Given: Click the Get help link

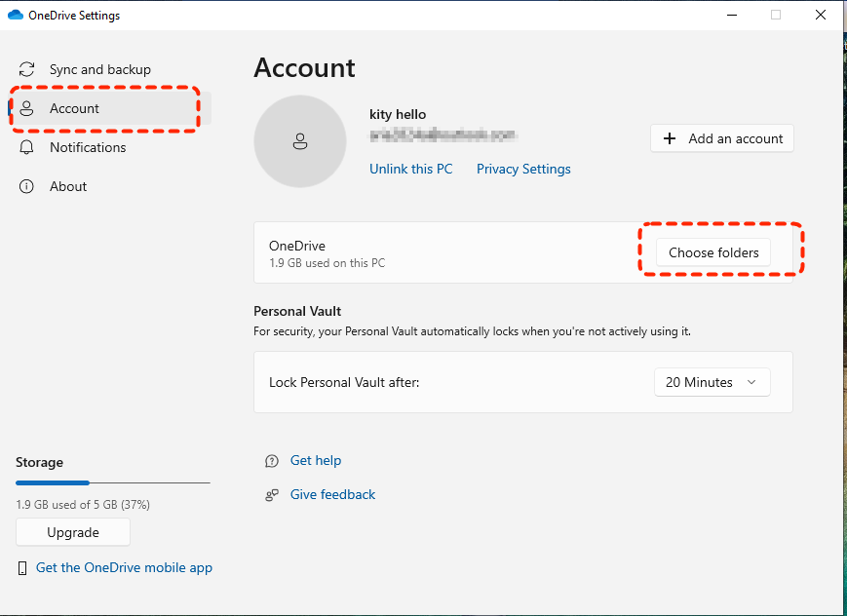Looking at the screenshot, I should 316,460.
